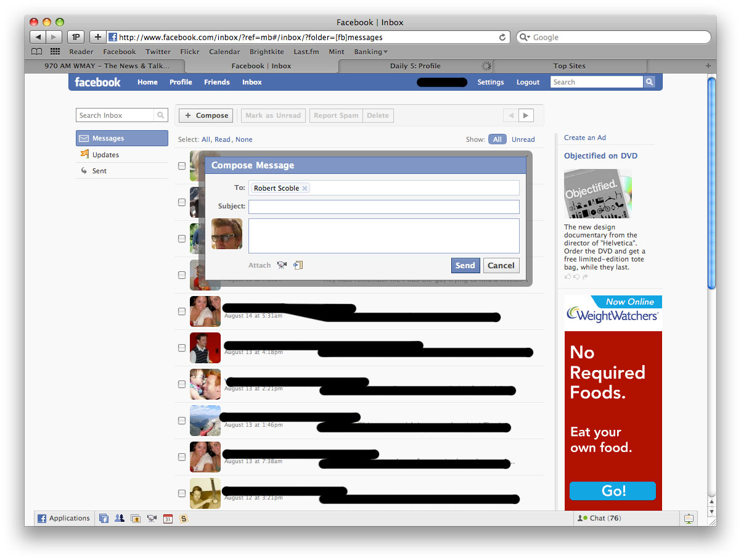Reload the page using the address bar icon

[x=502, y=37]
